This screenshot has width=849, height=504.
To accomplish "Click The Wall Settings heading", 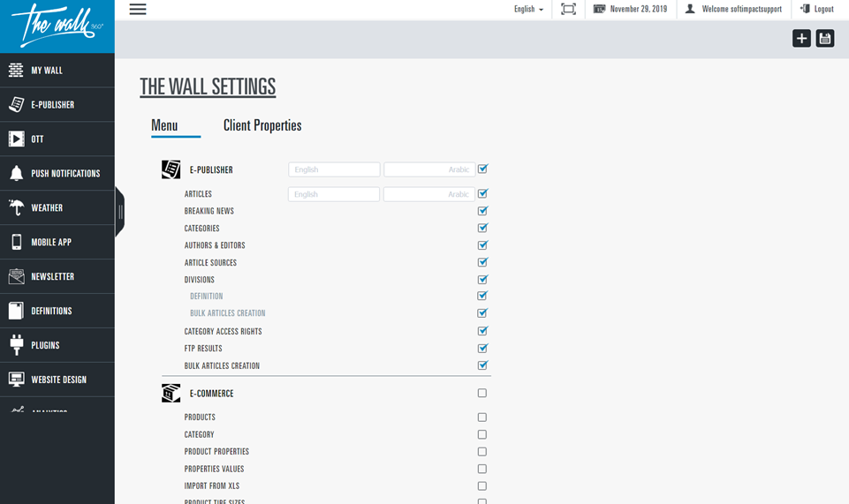I will coord(208,87).
